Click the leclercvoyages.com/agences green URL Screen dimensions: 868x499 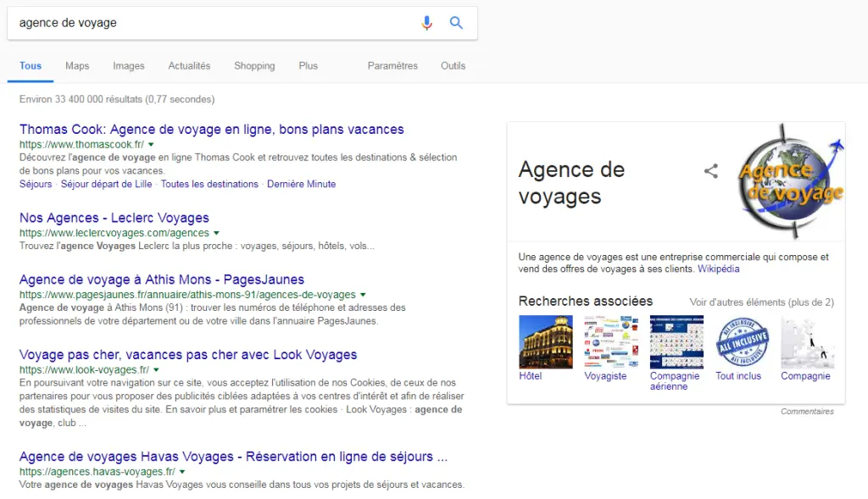pos(114,233)
